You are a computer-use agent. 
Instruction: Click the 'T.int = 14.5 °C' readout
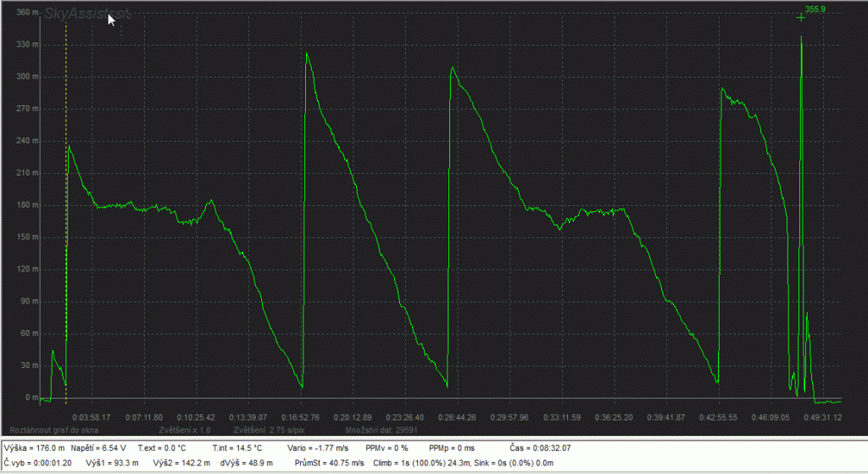(237, 448)
